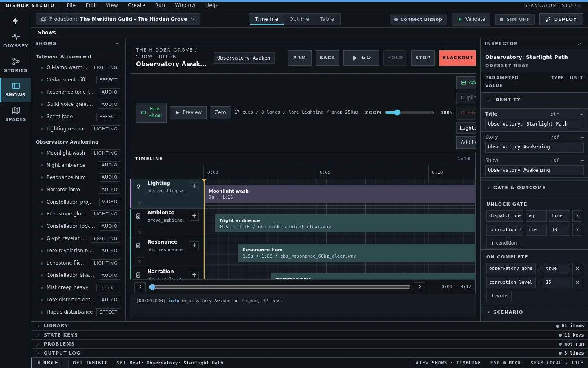Edit the Title field Observatory: Starlight Path
This screenshot has width=588, height=368.
pos(534,124)
